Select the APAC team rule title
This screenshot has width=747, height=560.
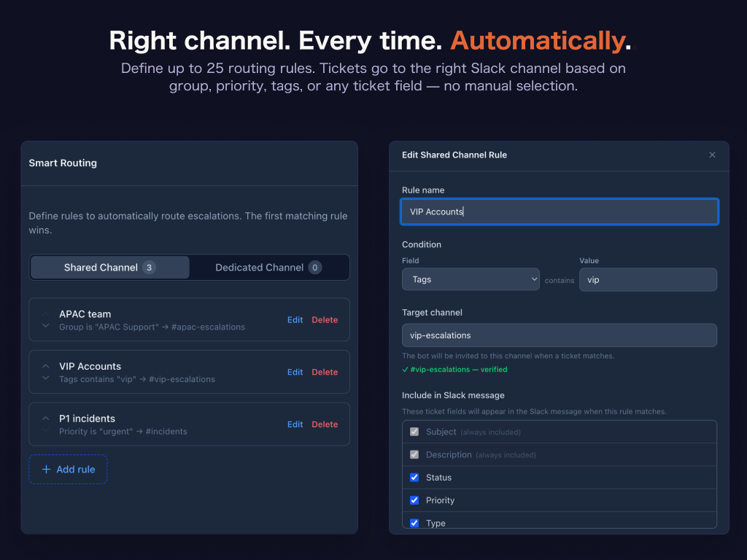click(85, 314)
